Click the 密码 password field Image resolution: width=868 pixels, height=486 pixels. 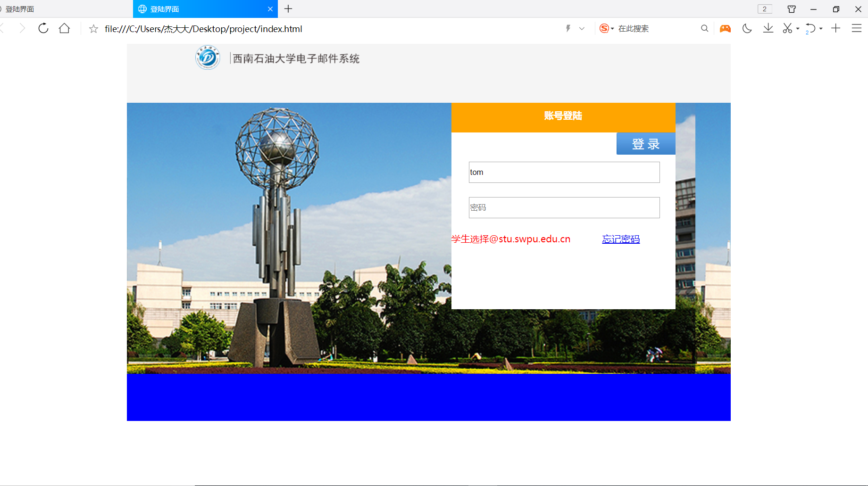click(564, 207)
